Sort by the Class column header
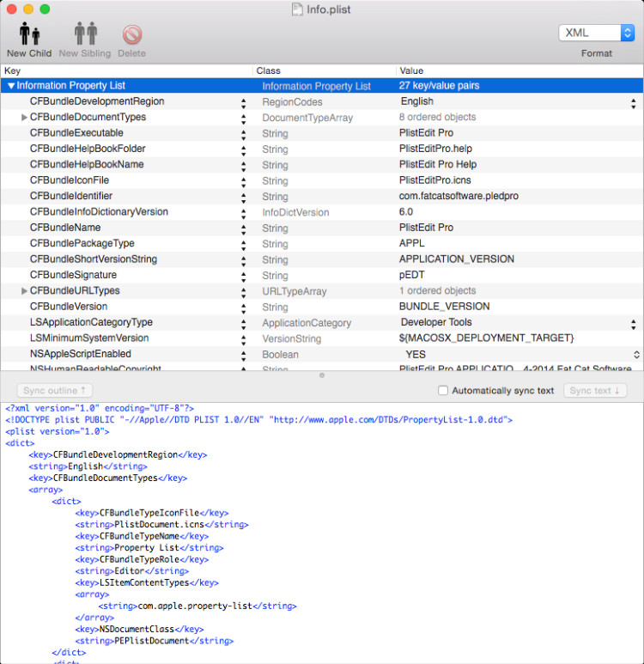644x664 pixels. coord(325,70)
